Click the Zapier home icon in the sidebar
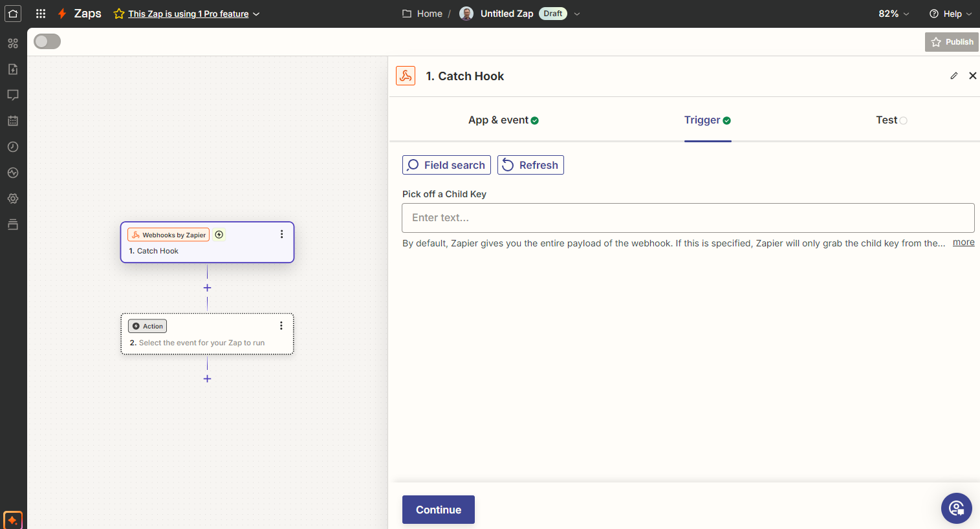The width and height of the screenshot is (980, 529). click(x=13, y=14)
